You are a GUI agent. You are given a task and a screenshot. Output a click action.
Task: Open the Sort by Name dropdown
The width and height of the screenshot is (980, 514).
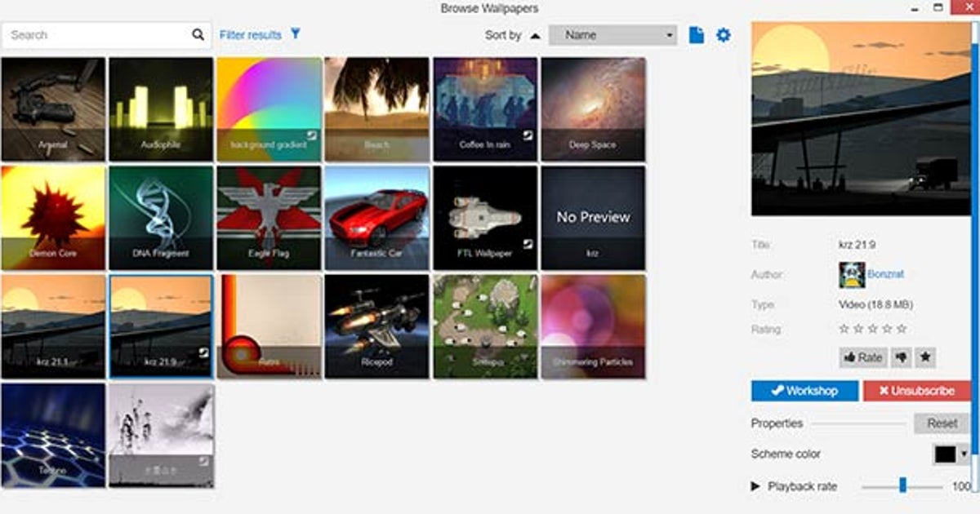pyautogui.click(x=612, y=35)
